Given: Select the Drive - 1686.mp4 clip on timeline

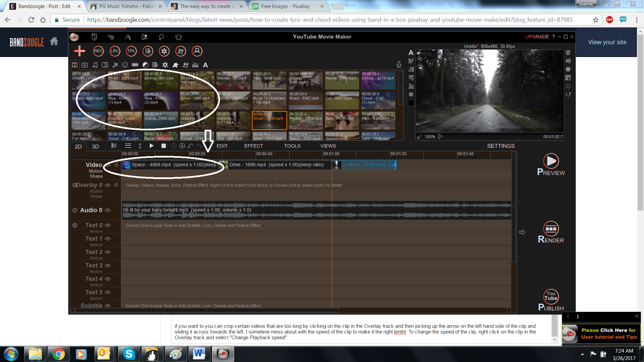Looking at the screenshot, I should tap(276, 165).
